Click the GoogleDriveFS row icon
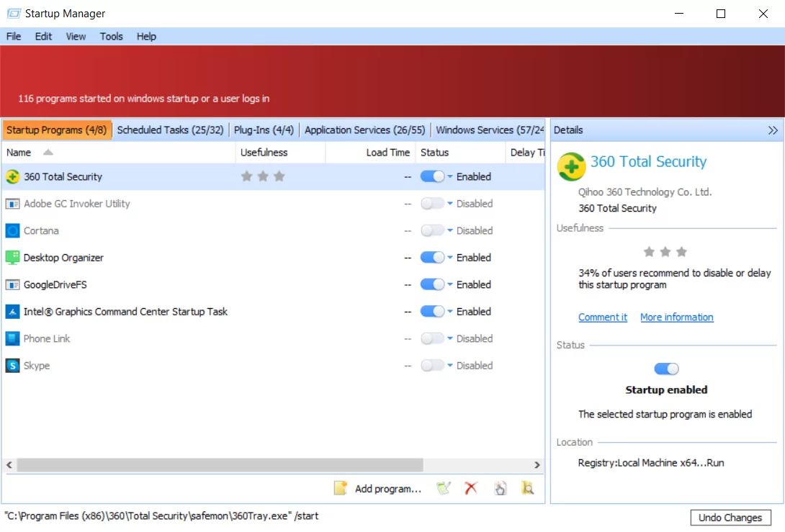This screenshot has height=532, width=785. pos(12,285)
